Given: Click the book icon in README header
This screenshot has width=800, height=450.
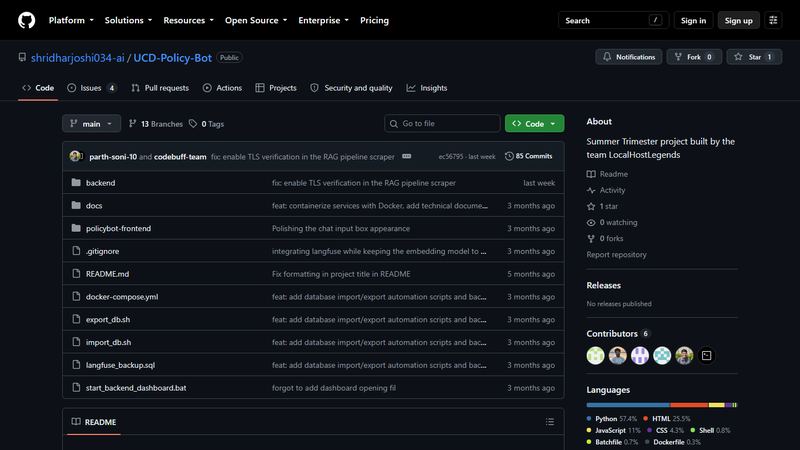Looking at the screenshot, I should pos(76,421).
